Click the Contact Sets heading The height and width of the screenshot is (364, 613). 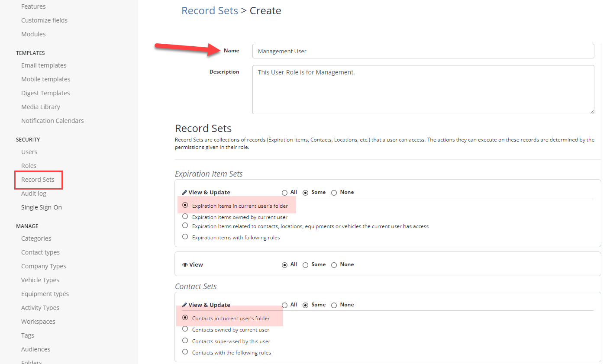(x=196, y=286)
